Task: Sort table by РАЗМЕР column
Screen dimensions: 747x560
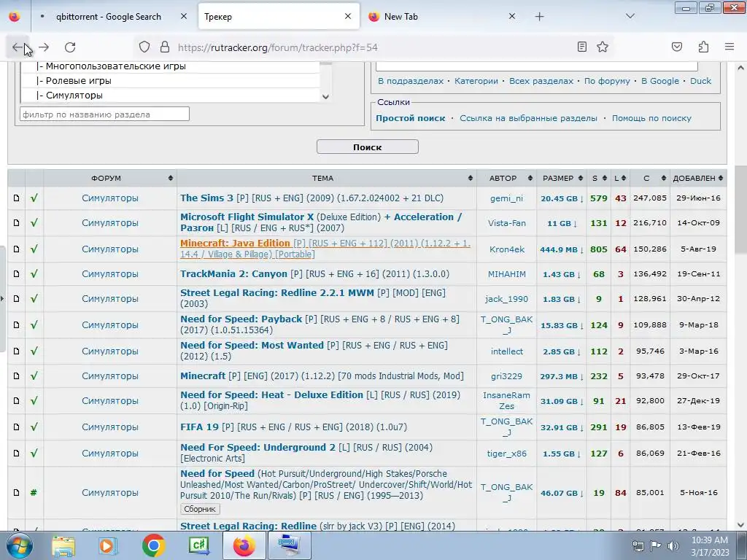Action: pyautogui.click(x=562, y=178)
